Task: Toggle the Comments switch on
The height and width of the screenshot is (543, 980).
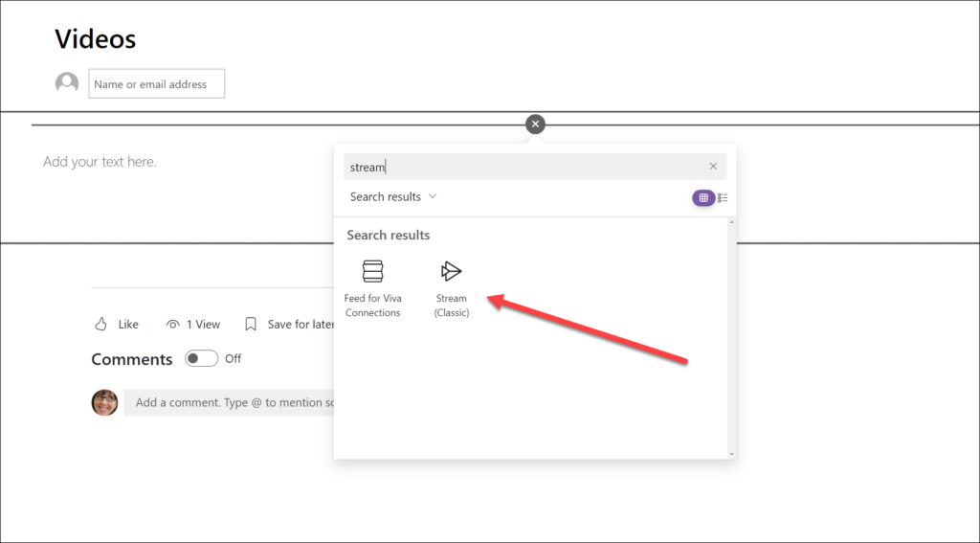Action: click(201, 358)
